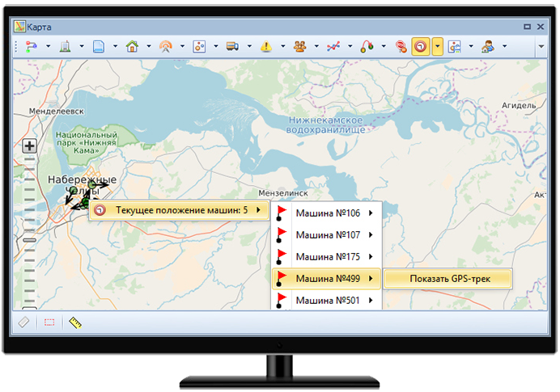Screen dimensions: 560x392
Task: Click the truck vehicle toolbar icon
Action: 232,46
